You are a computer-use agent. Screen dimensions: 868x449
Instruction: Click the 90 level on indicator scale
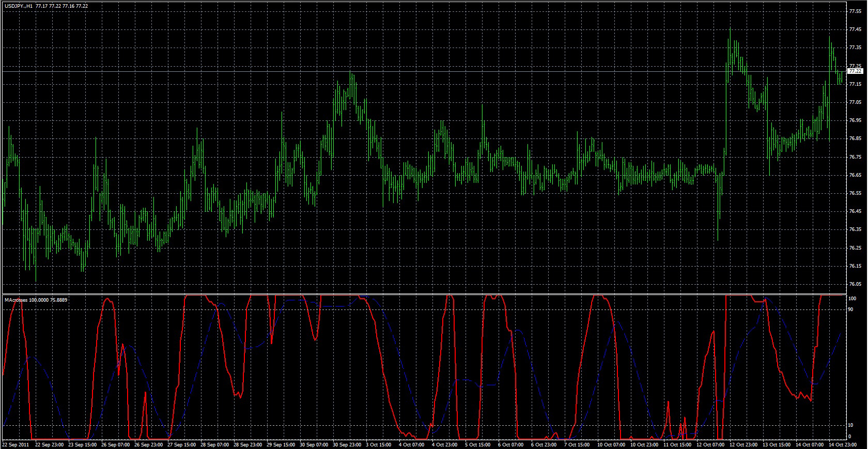(x=851, y=309)
